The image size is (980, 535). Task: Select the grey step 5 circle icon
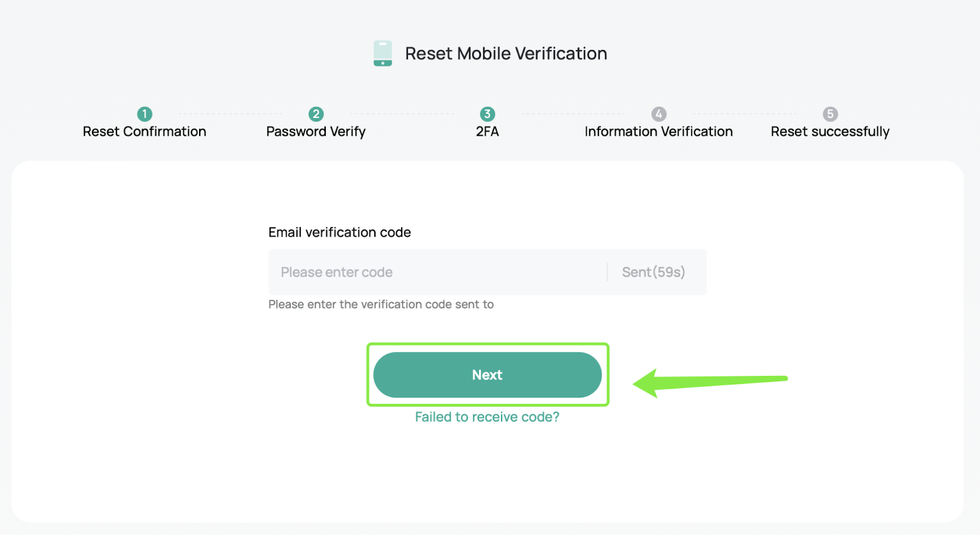(831, 114)
